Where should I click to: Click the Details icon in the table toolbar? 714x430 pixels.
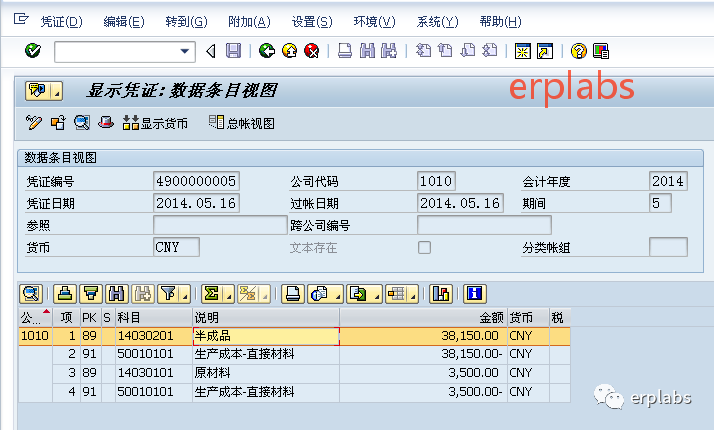coord(31,294)
